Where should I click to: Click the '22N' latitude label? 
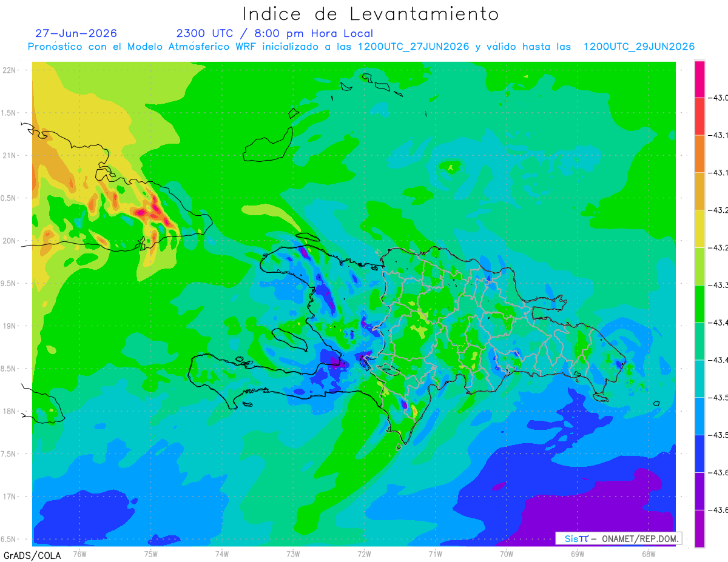coord(10,70)
